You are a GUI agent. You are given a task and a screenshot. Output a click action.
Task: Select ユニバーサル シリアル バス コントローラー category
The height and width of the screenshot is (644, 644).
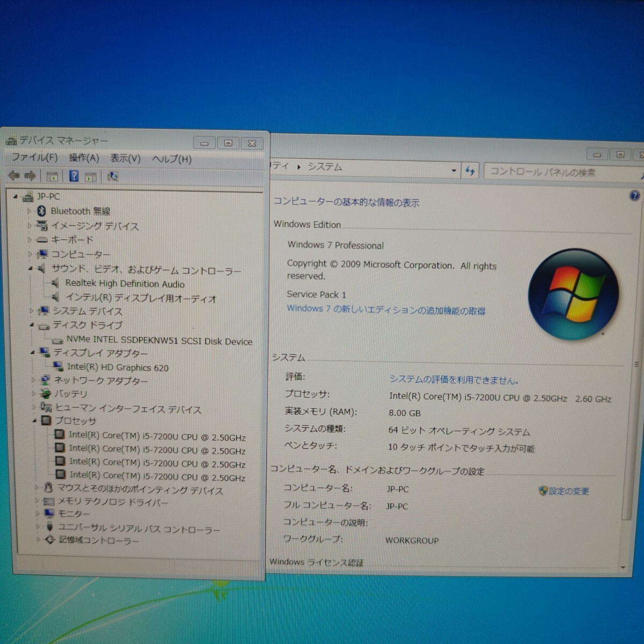click(139, 529)
